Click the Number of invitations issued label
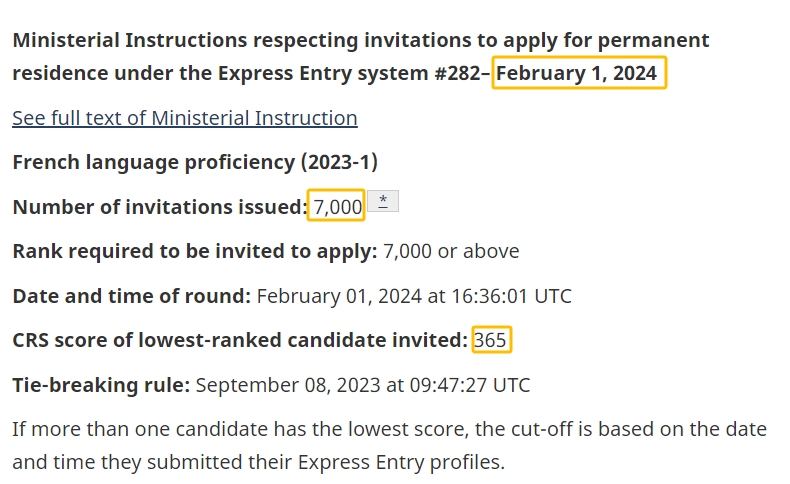 coord(159,207)
